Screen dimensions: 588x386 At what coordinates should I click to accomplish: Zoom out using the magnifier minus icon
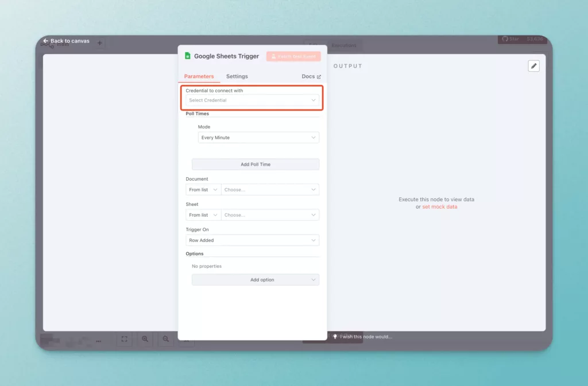166,339
